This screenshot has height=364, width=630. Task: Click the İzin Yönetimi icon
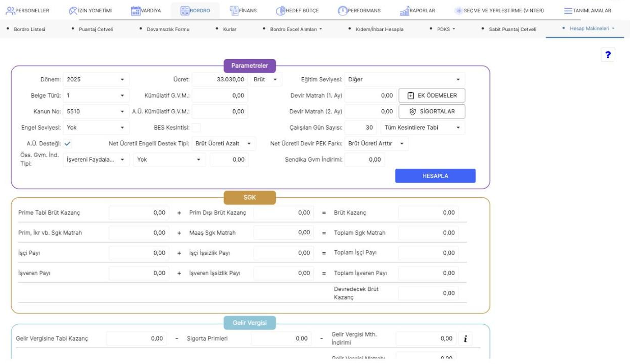[x=73, y=11]
